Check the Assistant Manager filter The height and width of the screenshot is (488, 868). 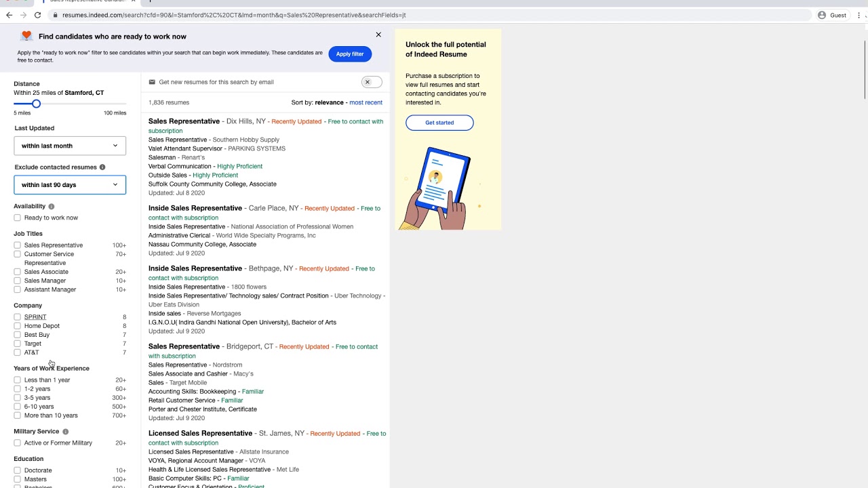click(x=17, y=289)
